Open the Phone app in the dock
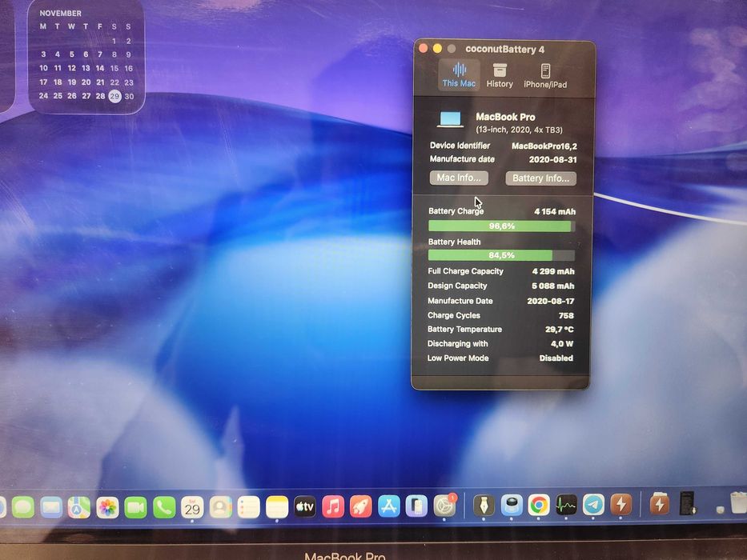The width and height of the screenshot is (747, 560). pos(164,508)
